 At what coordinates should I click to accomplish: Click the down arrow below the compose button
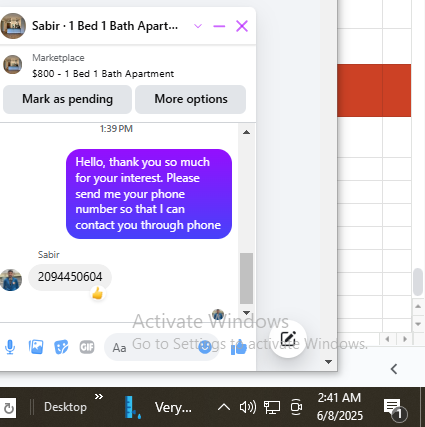click(328, 362)
